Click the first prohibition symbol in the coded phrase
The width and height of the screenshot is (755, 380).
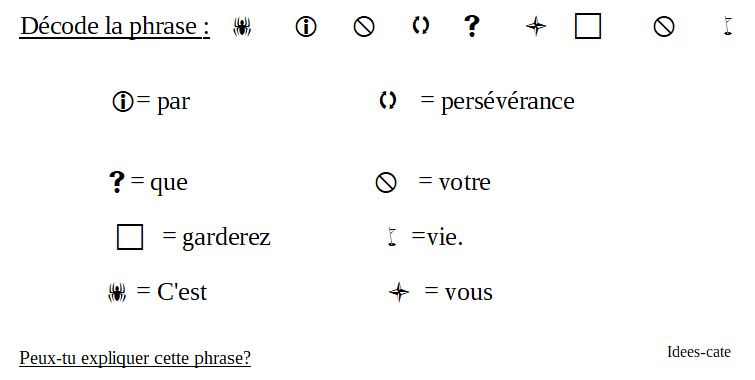[x=364, y=26]
